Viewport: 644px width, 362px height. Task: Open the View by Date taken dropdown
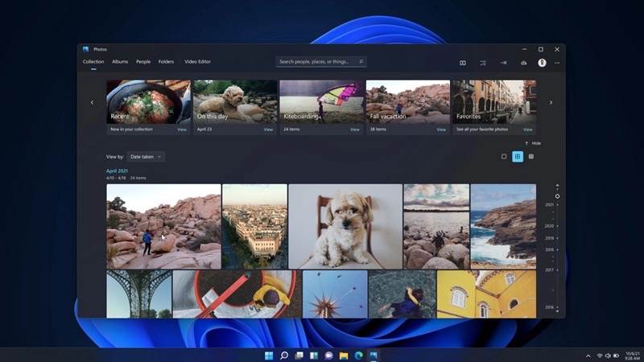(x=146, y=157)
